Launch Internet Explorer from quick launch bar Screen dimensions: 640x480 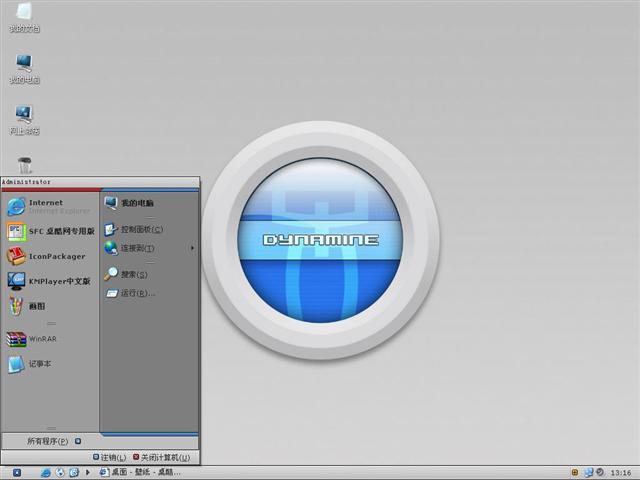click(x=46, y=473)
